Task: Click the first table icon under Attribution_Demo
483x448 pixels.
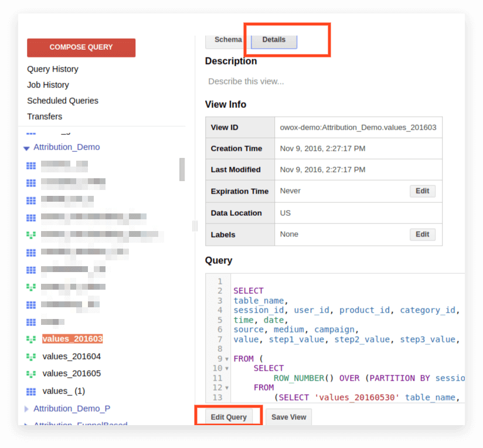Action: click(31, 165)
